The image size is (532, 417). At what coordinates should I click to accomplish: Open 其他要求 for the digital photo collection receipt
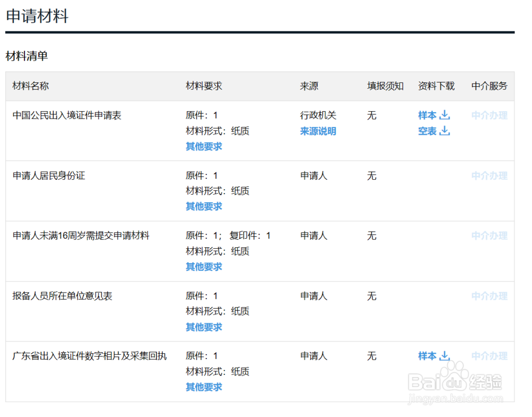(x=203, y=387)
